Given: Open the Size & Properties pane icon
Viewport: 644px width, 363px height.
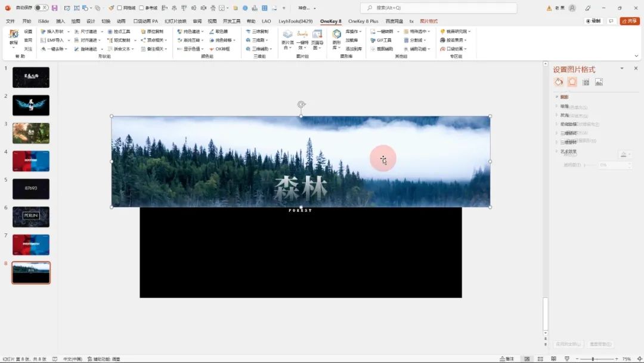Looking at the screenshot, I should tap(586, 82).
